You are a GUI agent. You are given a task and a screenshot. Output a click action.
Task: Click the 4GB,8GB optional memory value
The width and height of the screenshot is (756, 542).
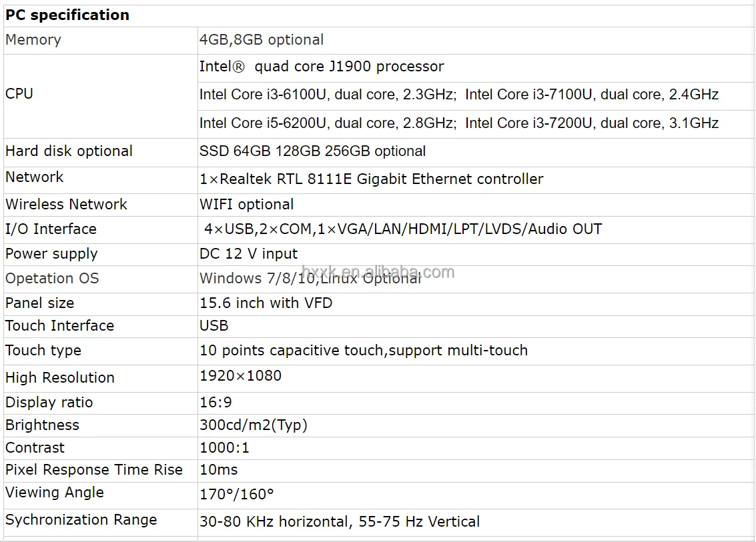click(262, 39)
